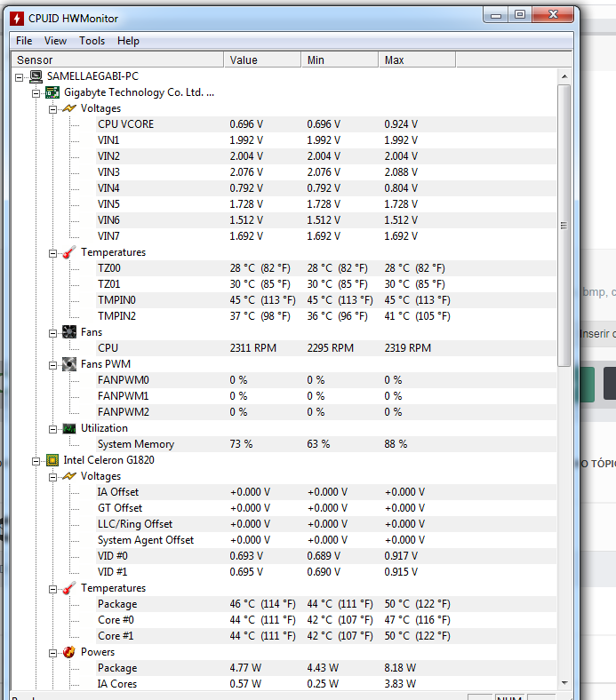The height and width of the screenshot is (700, 616).
Task: Click the Fans PWM category icon
Action: click(x=69, y=364)
